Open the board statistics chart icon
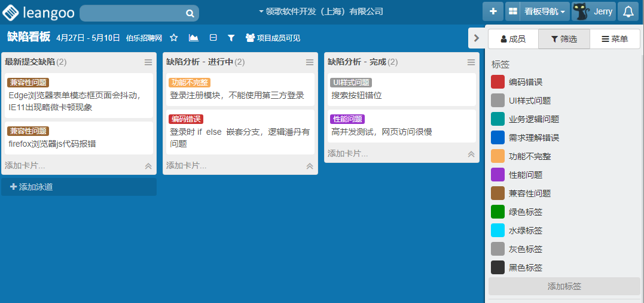The width and height of the screenshot is (644, 303). (x=194, y=38)
